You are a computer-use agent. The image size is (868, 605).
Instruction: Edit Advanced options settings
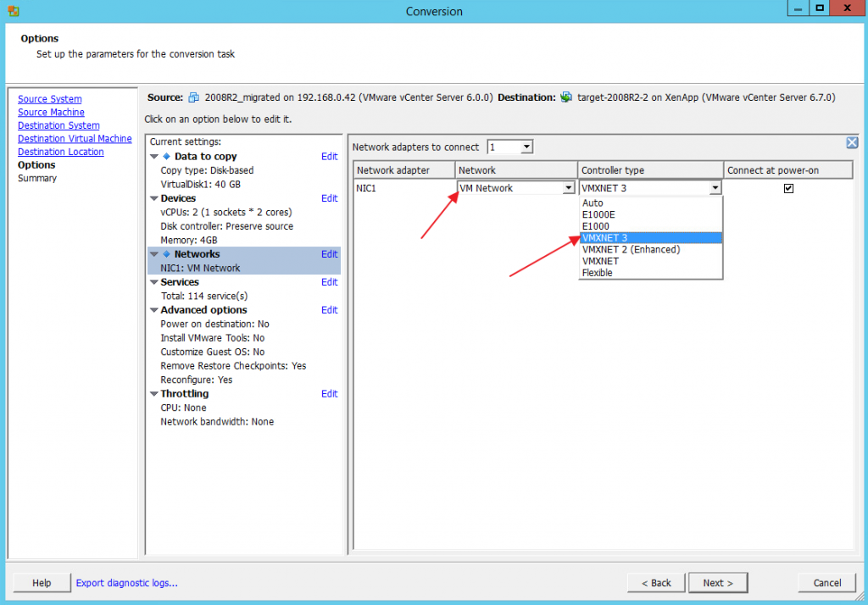[x=330, y=310]
